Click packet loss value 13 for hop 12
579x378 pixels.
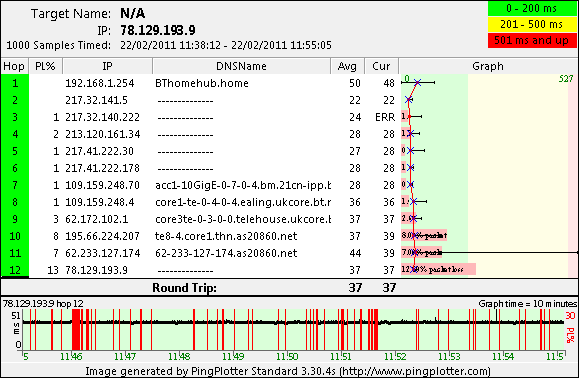click(53, 270)
